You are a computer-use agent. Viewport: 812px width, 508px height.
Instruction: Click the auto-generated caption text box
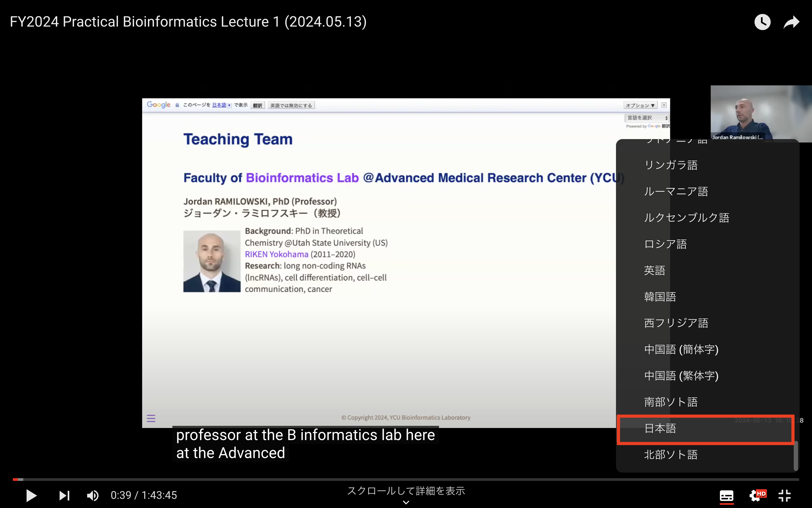[305, 444]
